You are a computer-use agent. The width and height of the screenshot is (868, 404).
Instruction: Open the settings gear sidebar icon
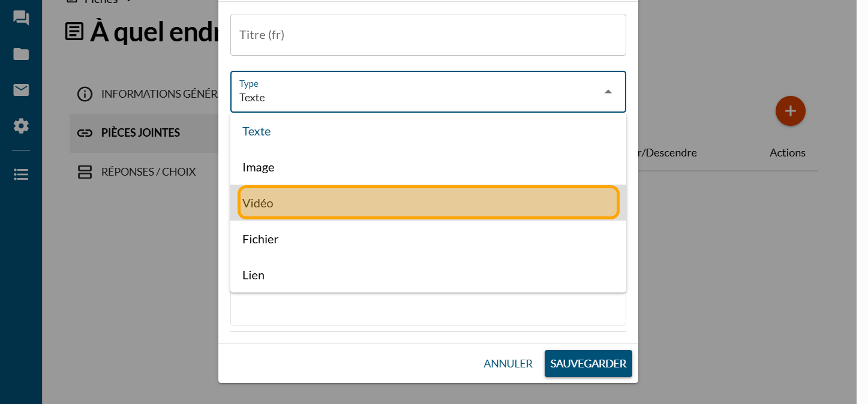[21, 126]
